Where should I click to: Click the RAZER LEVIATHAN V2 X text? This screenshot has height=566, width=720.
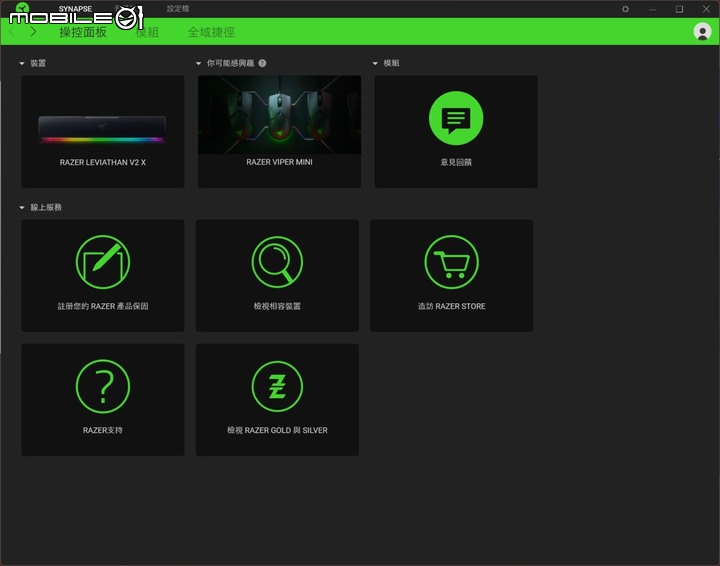click(103, 162)
